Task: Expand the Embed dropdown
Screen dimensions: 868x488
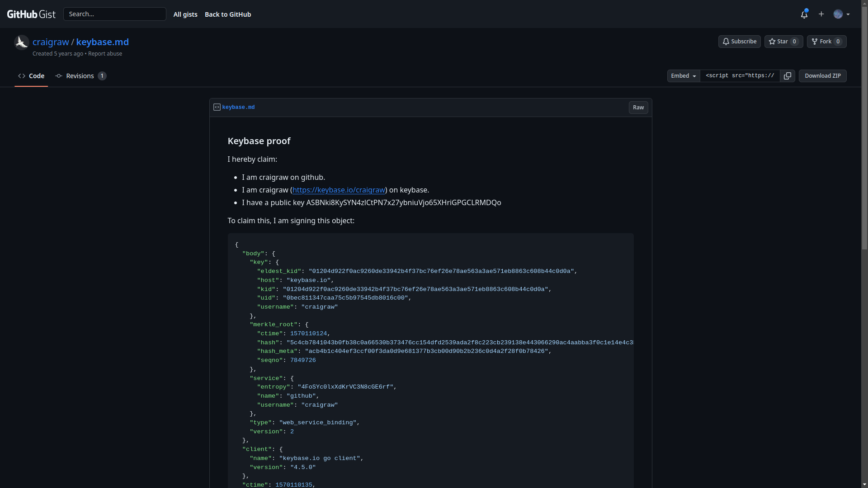Action: [x=683, y=76]
